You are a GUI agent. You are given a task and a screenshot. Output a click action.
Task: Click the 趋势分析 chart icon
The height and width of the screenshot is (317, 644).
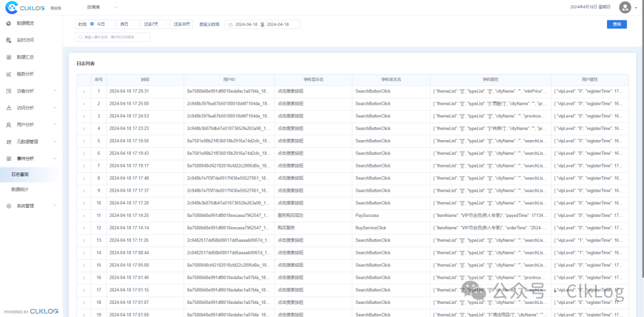click(x=8, y=74)
